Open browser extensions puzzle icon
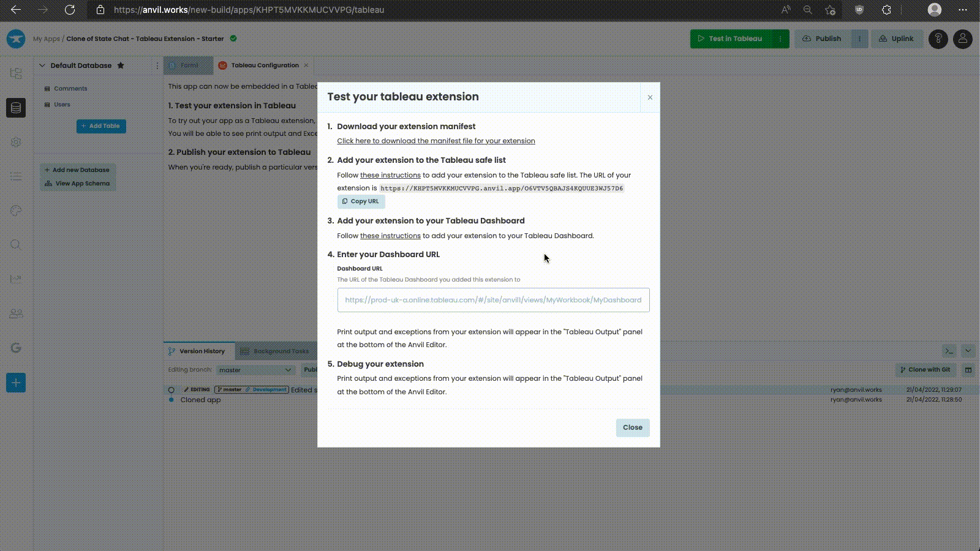The height and width of the screenshot is (551, 980). [x=886, y=10]
